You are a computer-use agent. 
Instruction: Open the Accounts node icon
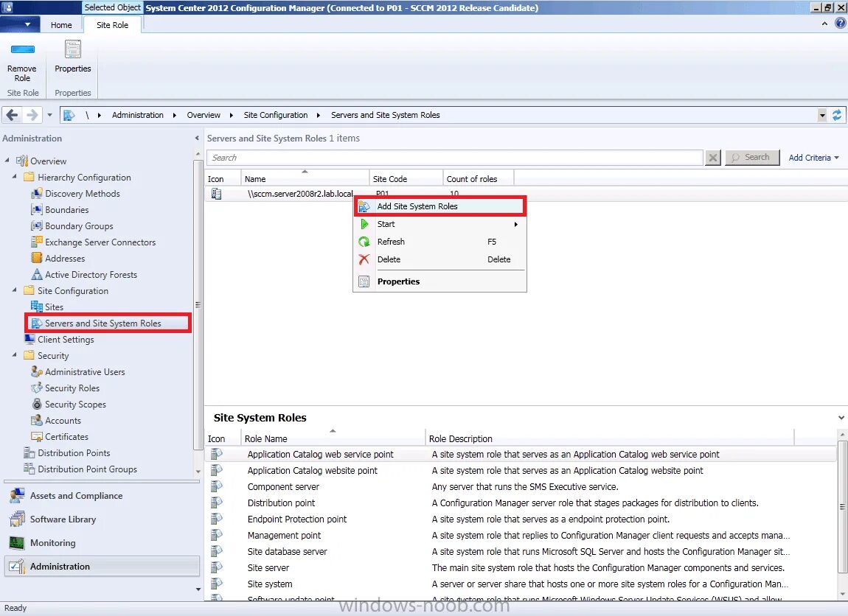click(x=36, y=421)
